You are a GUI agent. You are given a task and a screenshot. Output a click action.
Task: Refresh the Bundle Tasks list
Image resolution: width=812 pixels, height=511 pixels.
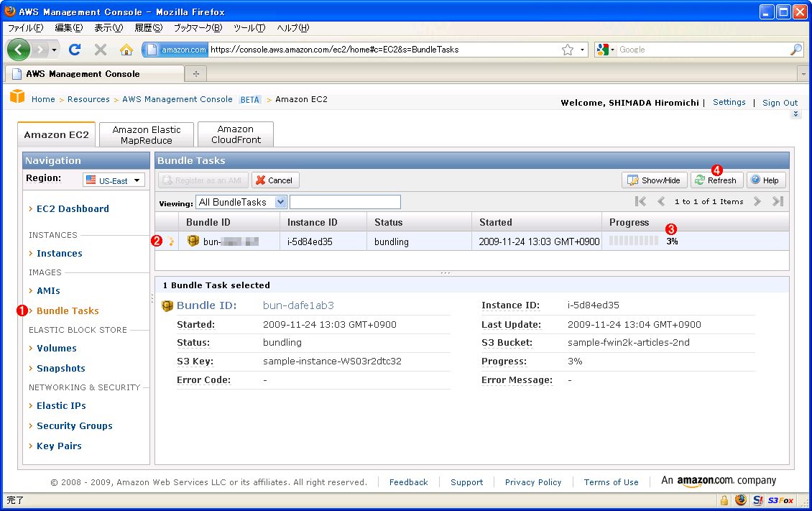pyautogui.click(x=716, y=180)
